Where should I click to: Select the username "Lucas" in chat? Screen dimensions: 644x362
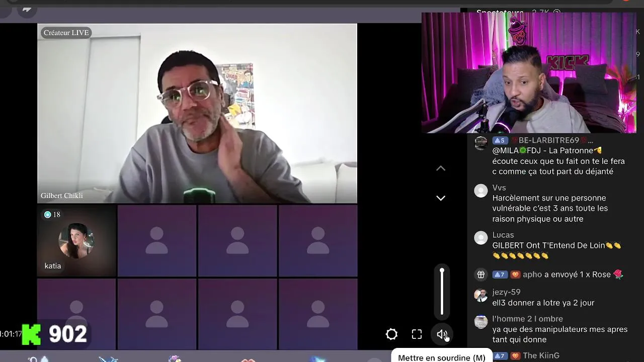tap(503, 235)
